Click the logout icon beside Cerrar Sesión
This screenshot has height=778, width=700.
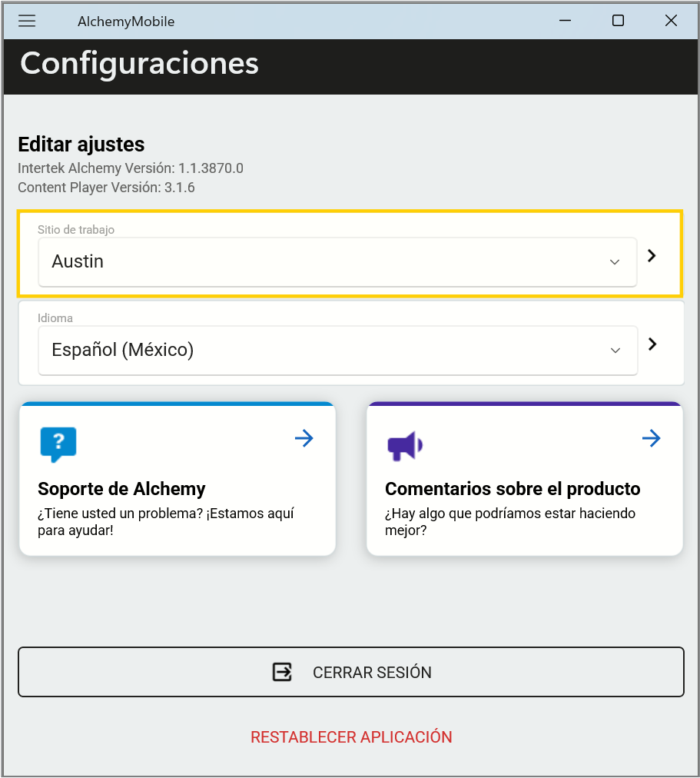click(x=283, y=672)
